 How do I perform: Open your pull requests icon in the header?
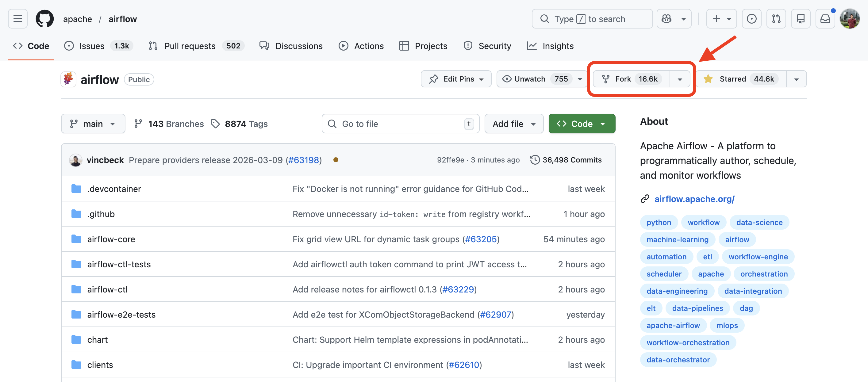point(776,18)
